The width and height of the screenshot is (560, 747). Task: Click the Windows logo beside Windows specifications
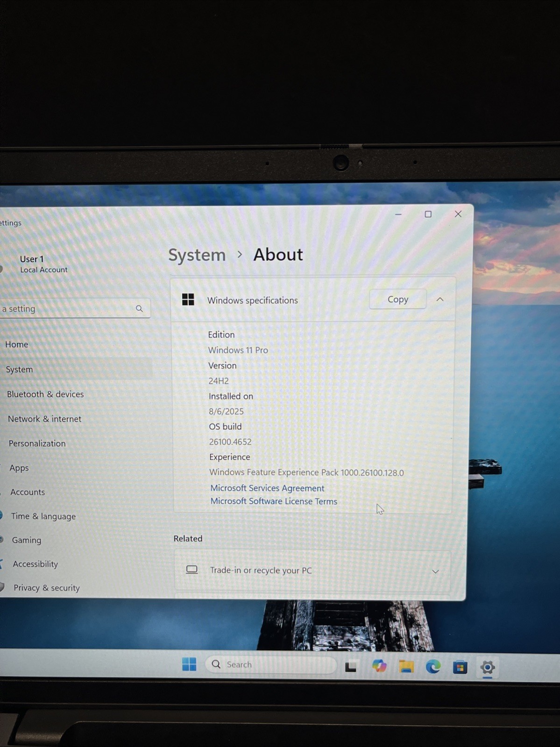(x=188, y=299)
